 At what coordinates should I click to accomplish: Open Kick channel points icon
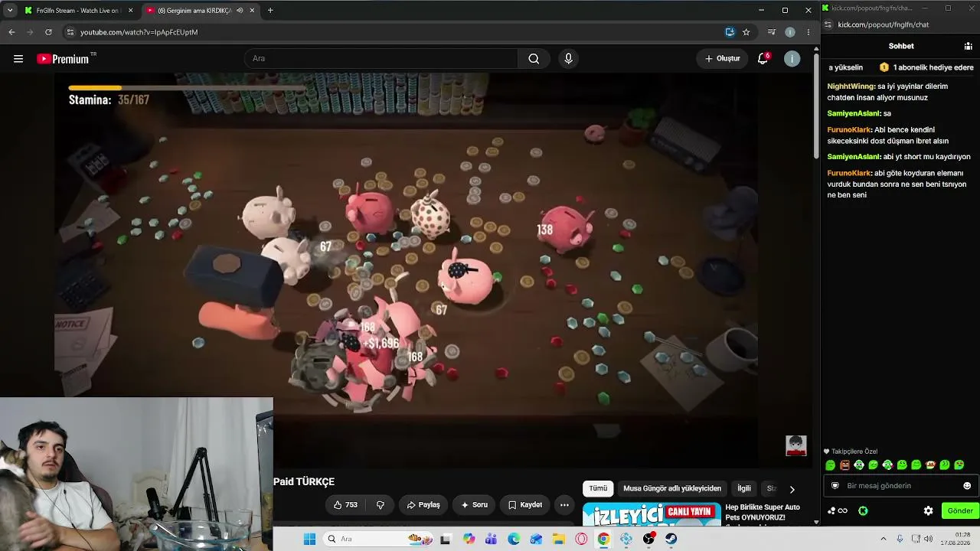pyautogui.click(x=838, y=511)
